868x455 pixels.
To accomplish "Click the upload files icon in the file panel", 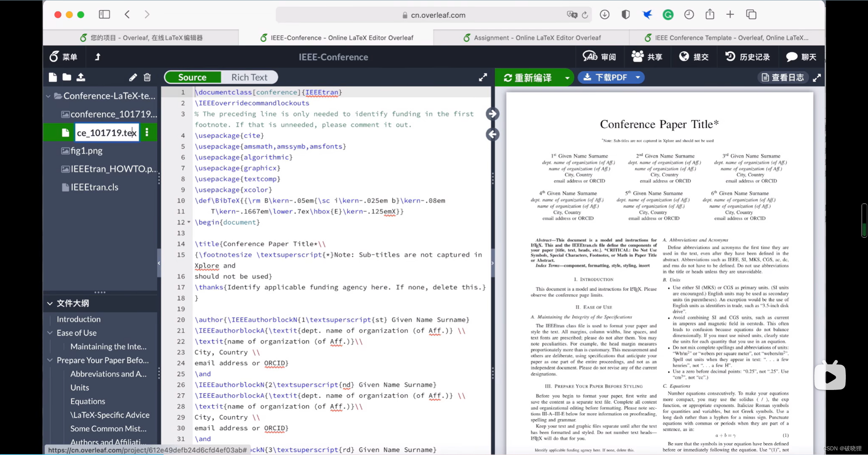I will point(81,77).
